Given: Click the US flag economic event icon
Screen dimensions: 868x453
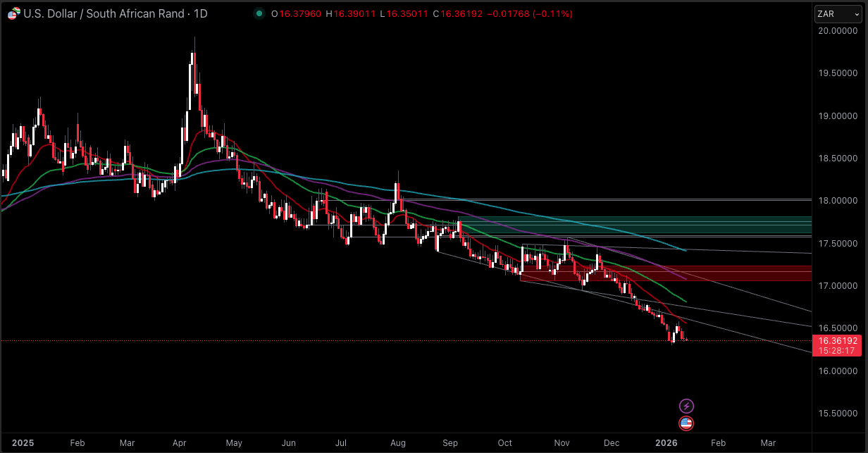Looking at the screenshot, I should click(x=686, y=423).
